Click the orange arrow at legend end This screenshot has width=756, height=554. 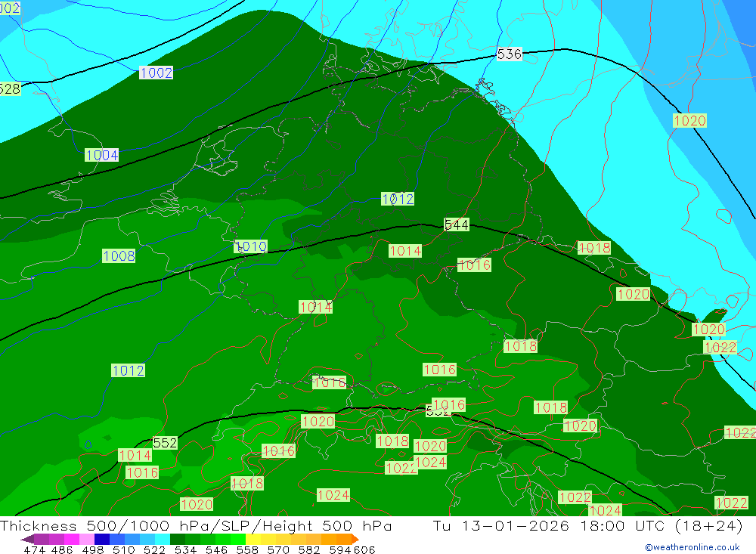(355, 539)
